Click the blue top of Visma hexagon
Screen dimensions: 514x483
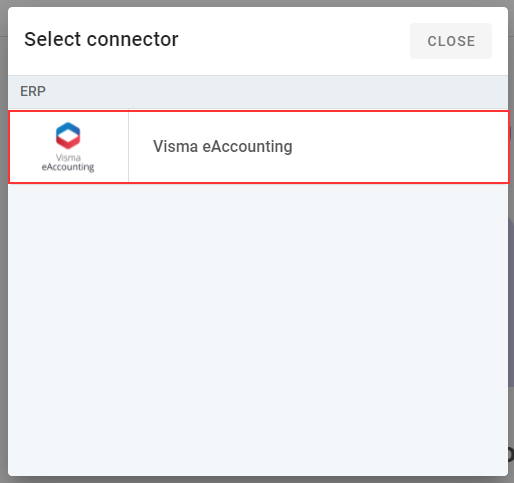68,127
